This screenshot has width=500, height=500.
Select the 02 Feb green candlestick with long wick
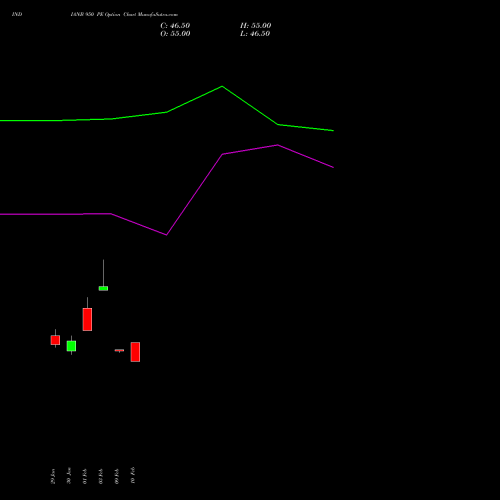point(103,288)
